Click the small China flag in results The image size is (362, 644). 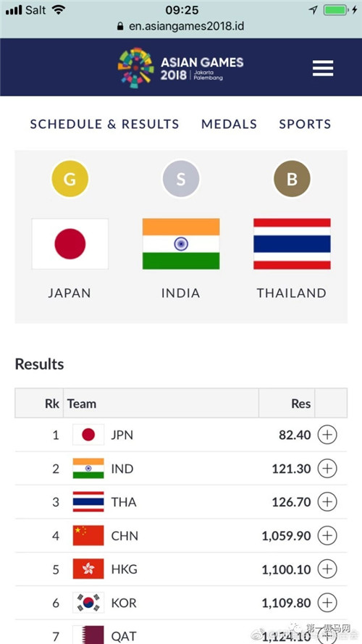(88, 535)
